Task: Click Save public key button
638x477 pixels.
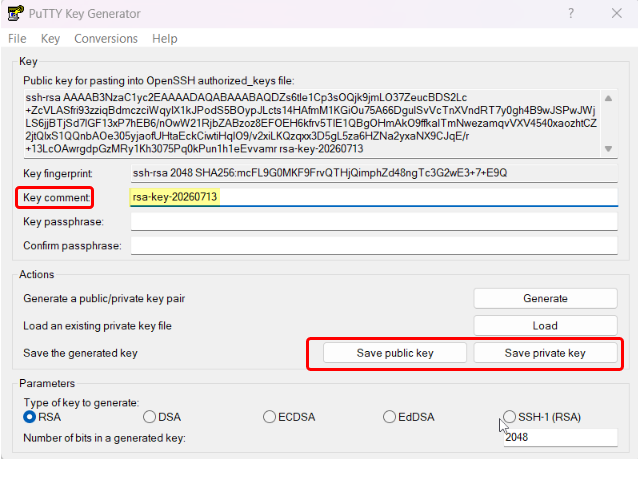Action: tap(395, 353)
